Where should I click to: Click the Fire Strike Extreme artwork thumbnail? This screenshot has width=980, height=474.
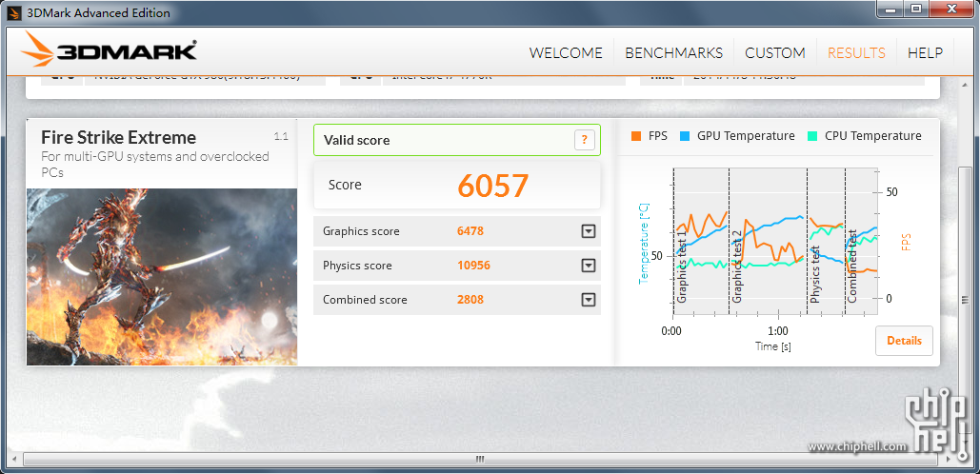click(x=162, y=277)
